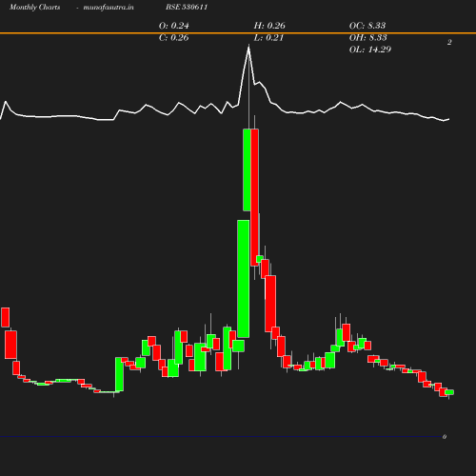
Task: Click the 'OH: 8.33' value
Action: click(367, 37)
